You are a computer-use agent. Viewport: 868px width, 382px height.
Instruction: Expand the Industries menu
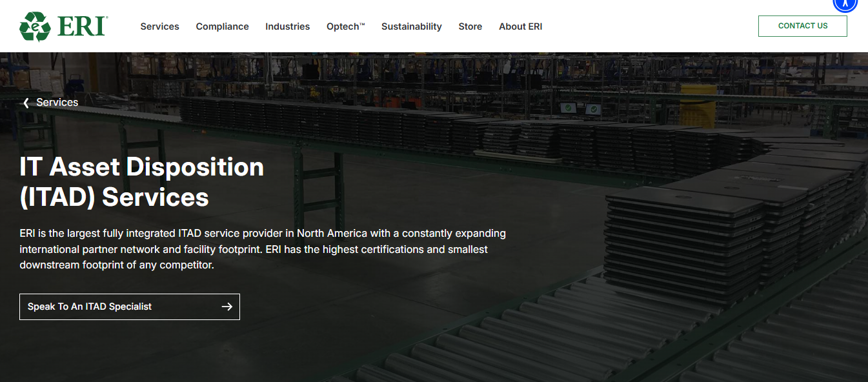pyautogui.click(x=287, y=26)
